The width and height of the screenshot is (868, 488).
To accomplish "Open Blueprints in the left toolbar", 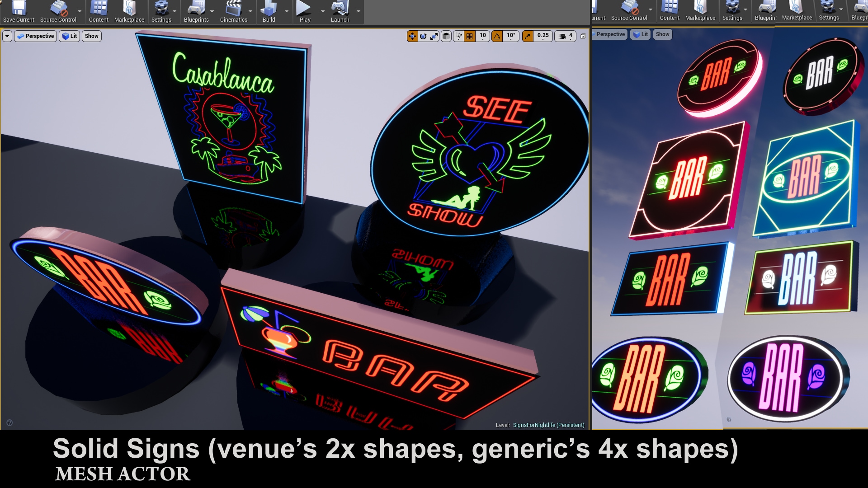I will tap(196, 12).
